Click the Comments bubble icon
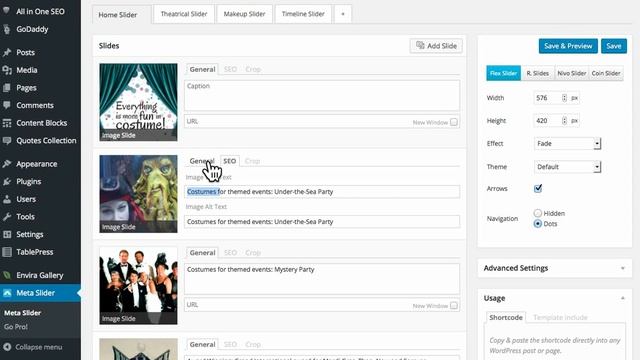640x360 pixels. point(7,105)
